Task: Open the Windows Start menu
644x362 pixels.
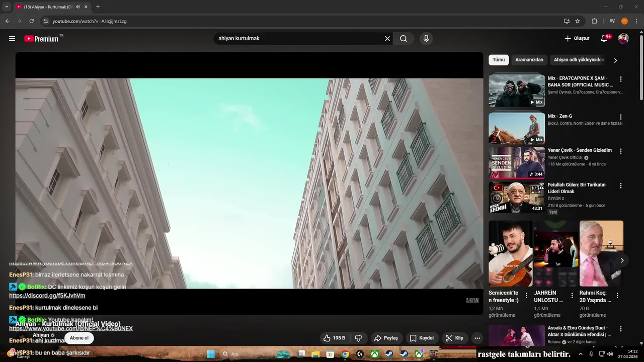Action: [x=211, y=354]
